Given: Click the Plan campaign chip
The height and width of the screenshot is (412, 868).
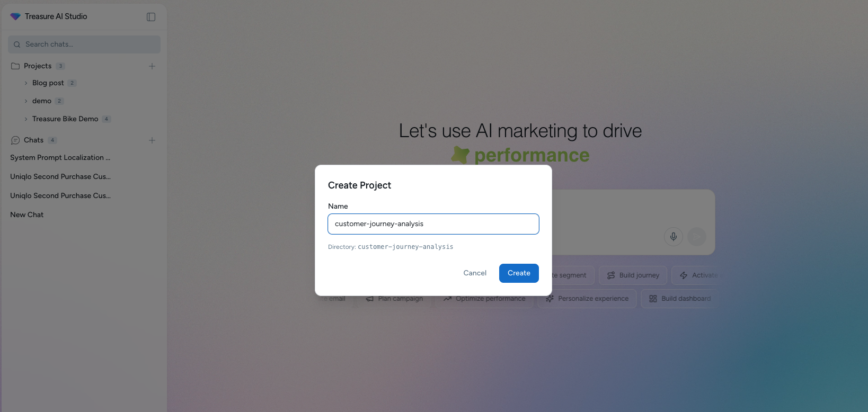Looking at the screenshot, I should click(394, 299).
